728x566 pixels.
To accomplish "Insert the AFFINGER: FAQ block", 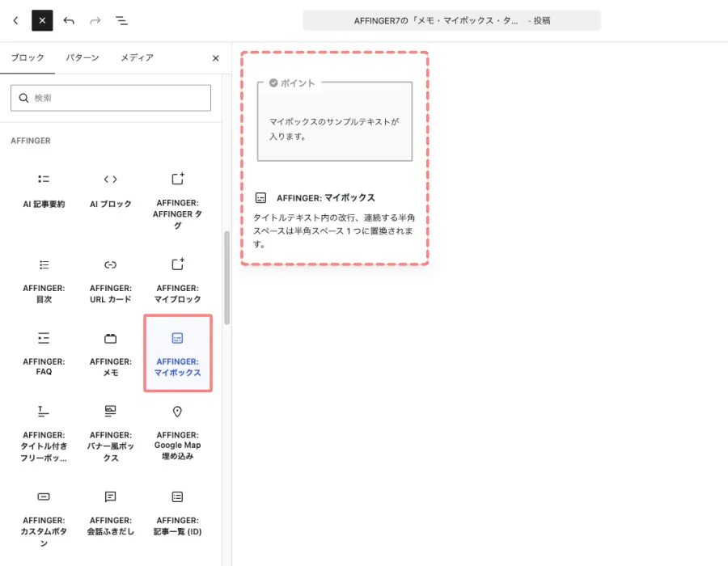I will (x=44, y=353).
